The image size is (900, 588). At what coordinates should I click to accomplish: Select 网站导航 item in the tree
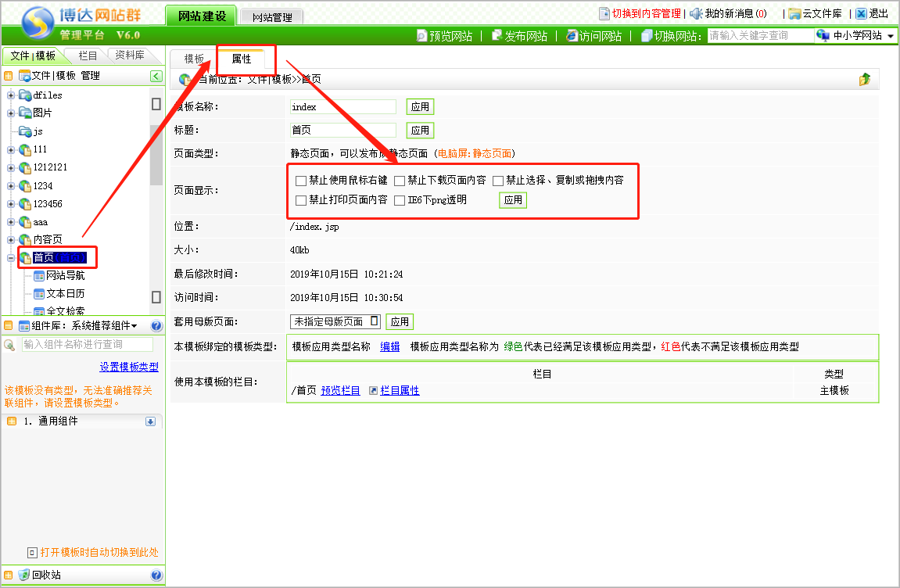coord(65,275)
